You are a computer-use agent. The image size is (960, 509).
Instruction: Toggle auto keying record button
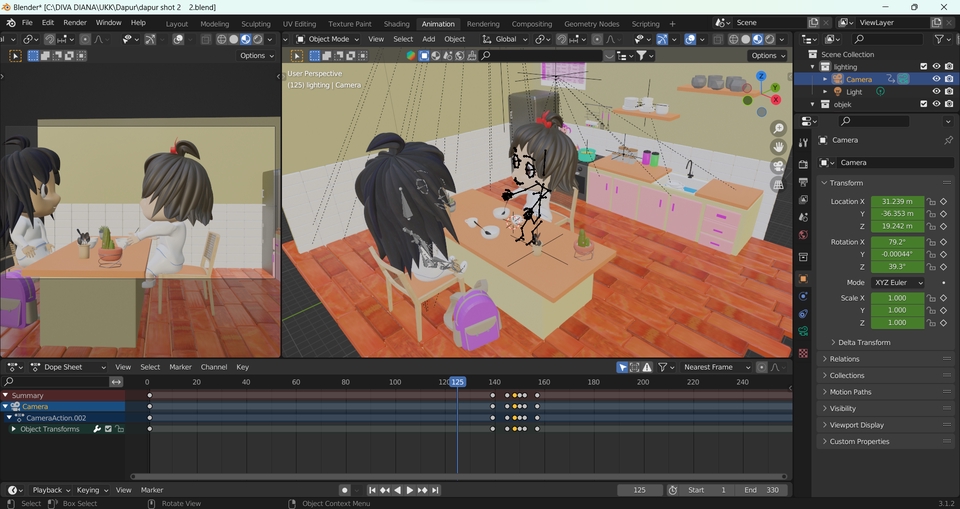(x=345, y=490)
